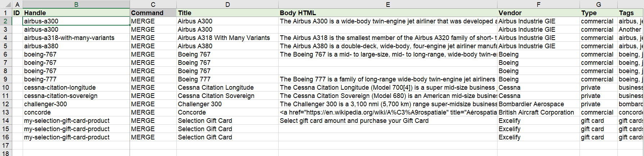Click the select-all corner triangle
The image size is (644, 156).
(6, 4)
